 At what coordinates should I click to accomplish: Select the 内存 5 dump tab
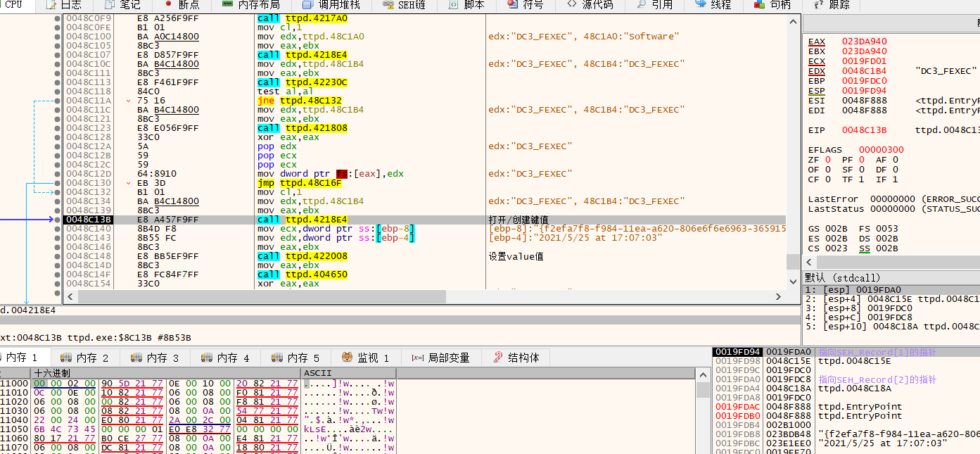[x=296, y=358]
